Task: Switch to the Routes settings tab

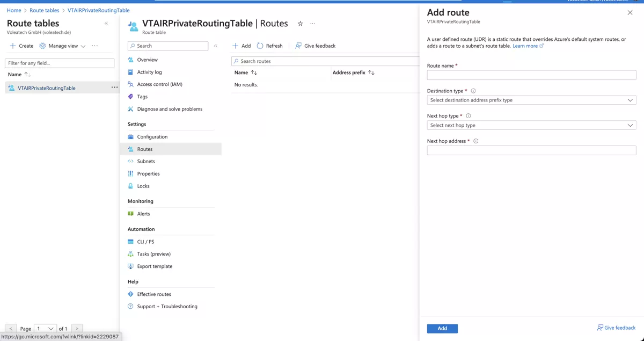Action: pyautogui.click(x=145, y=149)
